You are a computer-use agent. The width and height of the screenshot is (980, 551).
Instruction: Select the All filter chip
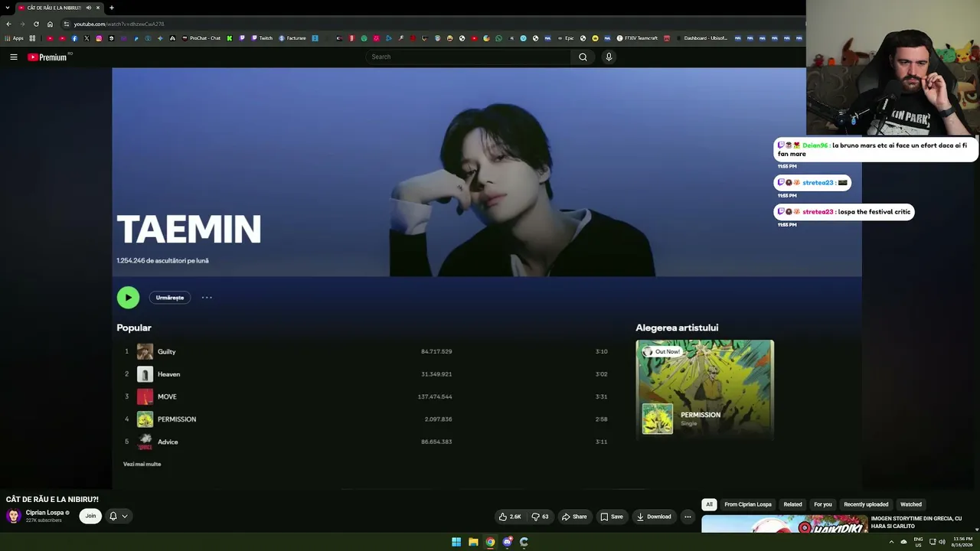click(709, 504)
